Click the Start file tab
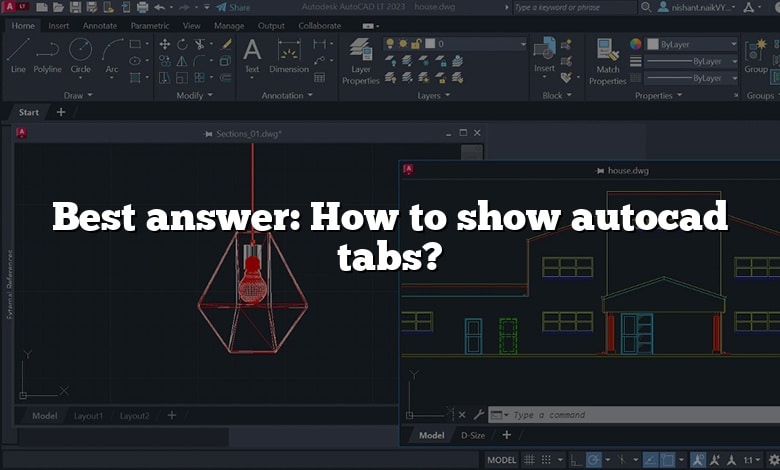The width and height of the screenshot is (780, 470). (28, 112)
